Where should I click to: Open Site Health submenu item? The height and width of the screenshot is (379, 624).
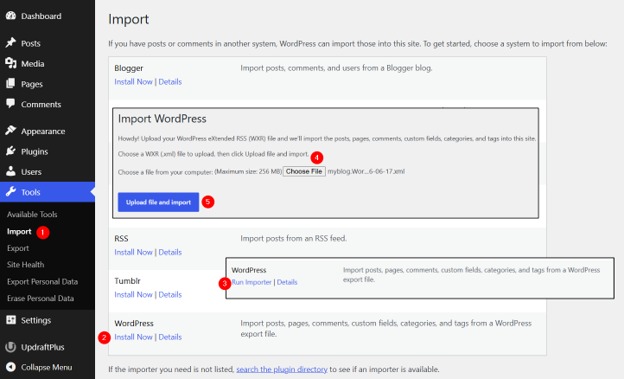pyautogui.click(x=25, y=265)
